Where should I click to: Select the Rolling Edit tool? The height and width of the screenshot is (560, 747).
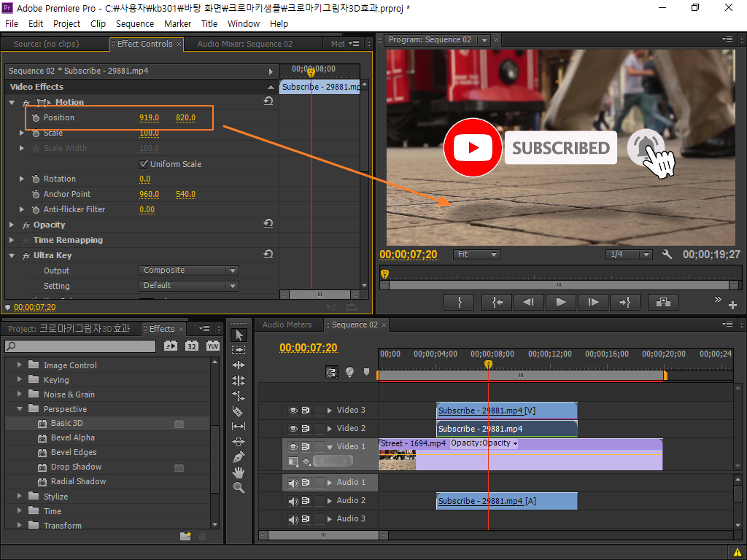click(239, 381)
